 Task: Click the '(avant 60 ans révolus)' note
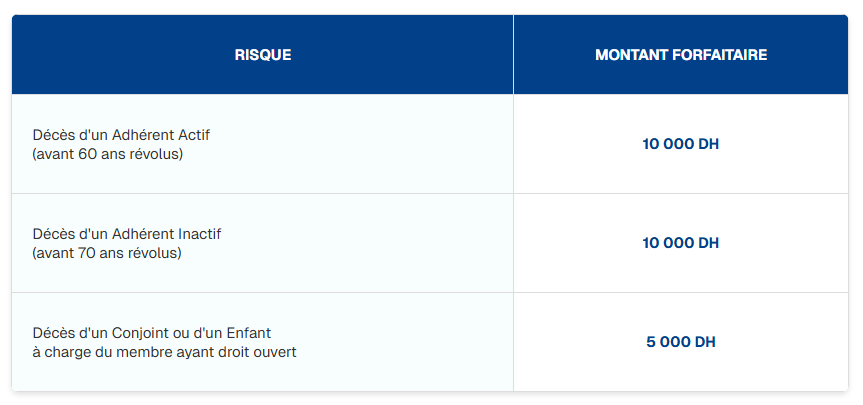[x=107, y=154]
